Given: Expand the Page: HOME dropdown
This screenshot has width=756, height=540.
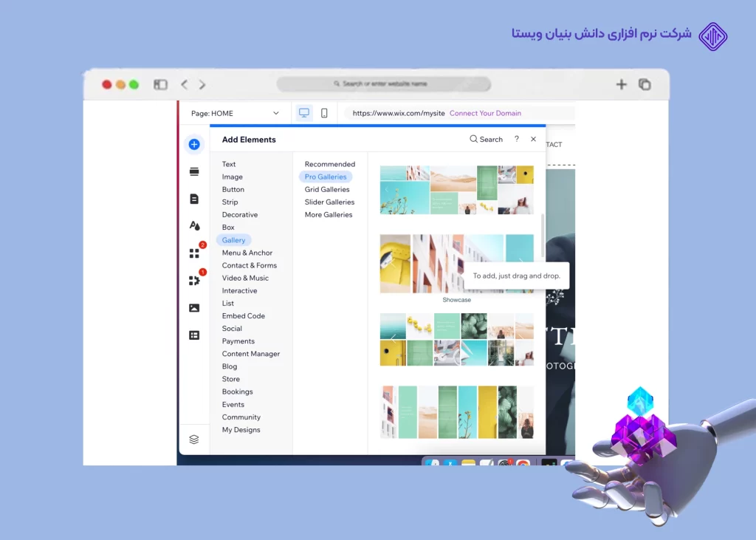Looking at the screenshot, I should click(235, 113).
